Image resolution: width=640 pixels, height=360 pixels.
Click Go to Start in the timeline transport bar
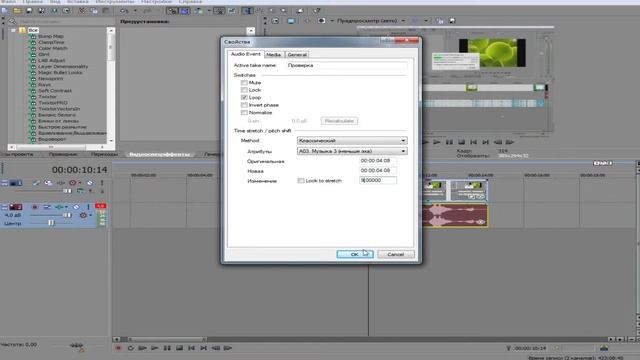pos(191,348)
